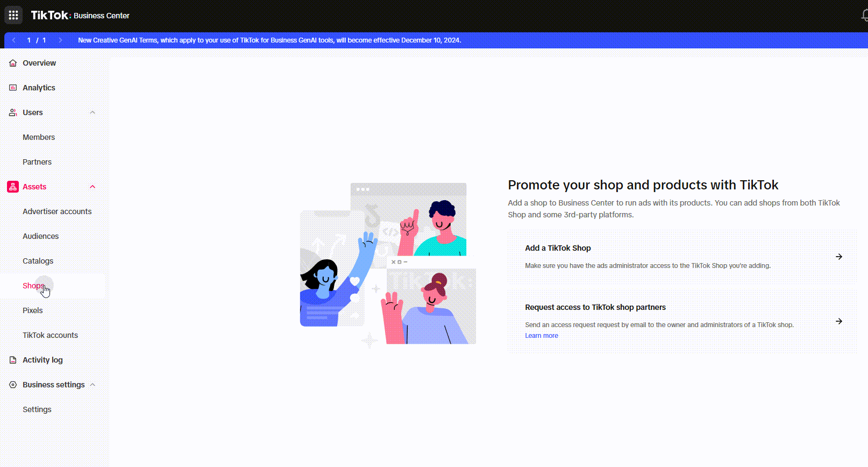
Task: Click the Add a TikTok Shop heading
Action: 558,248
